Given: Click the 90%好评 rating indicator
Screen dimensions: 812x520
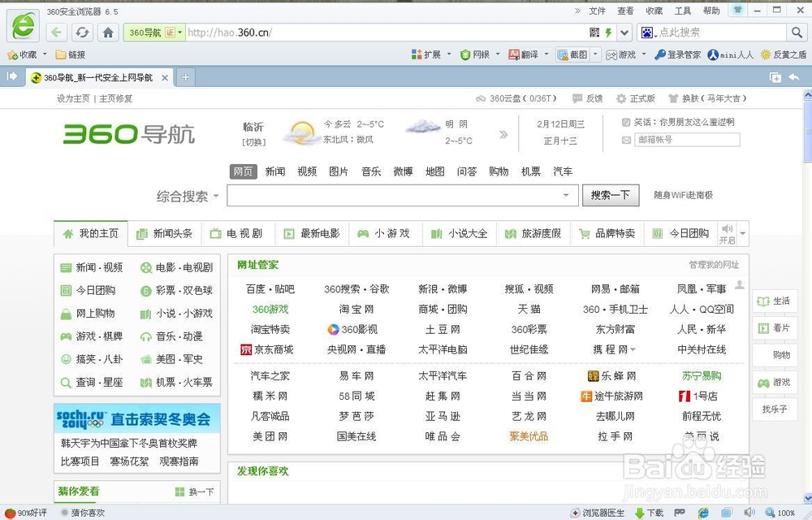Looking at the screenshot, I should (x=29, y=513).
